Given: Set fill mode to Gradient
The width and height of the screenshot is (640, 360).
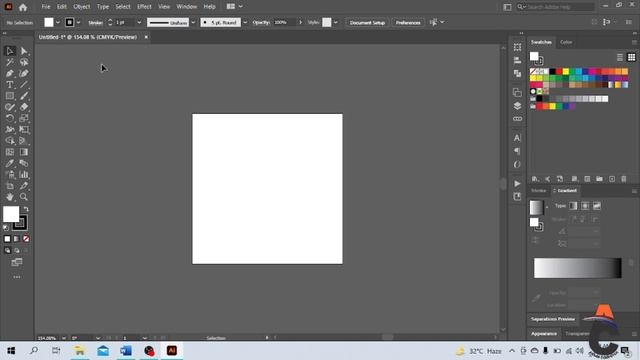Looking at the screenshot, I should [17, 239].
